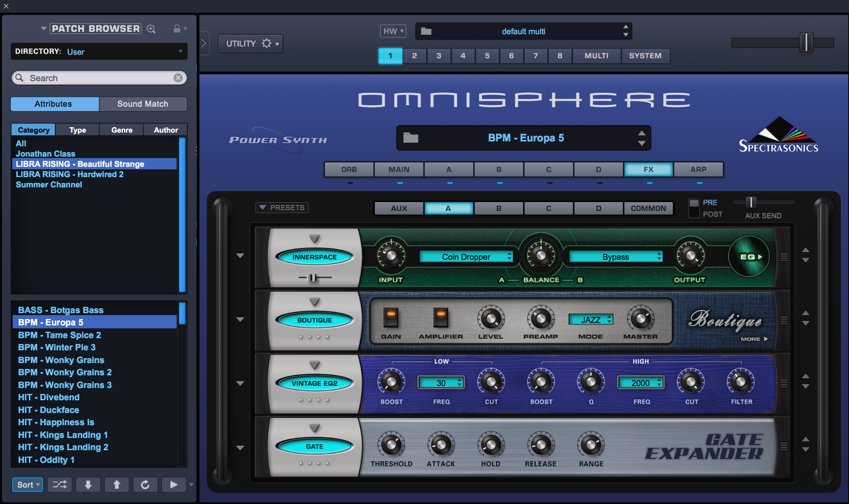Adjust the master volume slider
This screenshot has width=849, height=504.
coord(806,43)
